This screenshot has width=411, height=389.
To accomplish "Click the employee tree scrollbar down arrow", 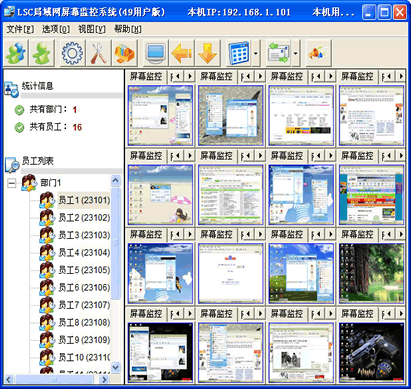I will point(116,367).
